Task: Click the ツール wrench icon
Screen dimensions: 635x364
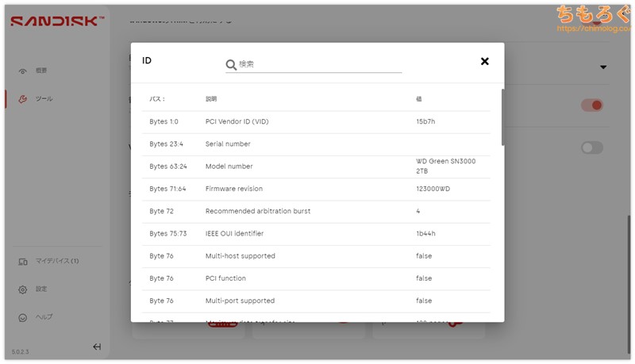Action: 22,99
